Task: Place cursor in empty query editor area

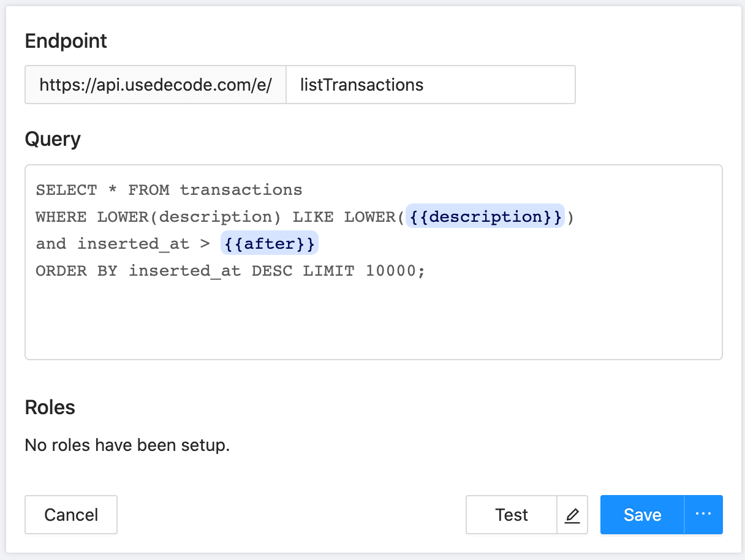Action: pyautogui.click(x=374, y=319)
